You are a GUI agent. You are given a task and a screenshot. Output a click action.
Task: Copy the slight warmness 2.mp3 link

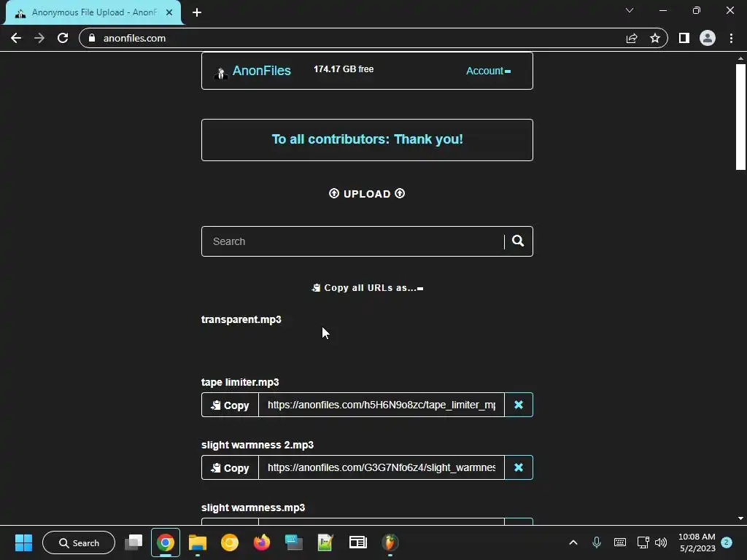coord(230,467)
